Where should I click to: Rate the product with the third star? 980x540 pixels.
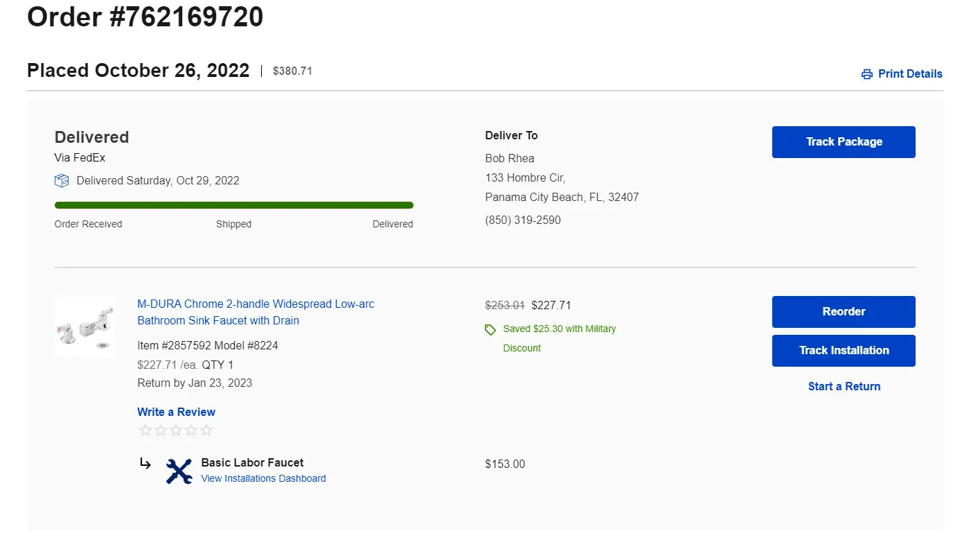coord(176,430)
